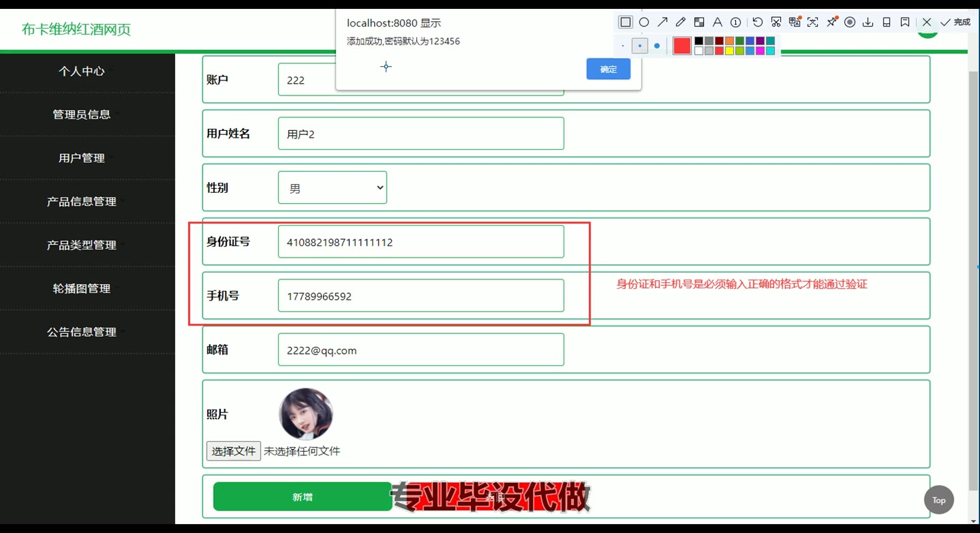Click the user photo avatar thumbnail

(306, 414)
